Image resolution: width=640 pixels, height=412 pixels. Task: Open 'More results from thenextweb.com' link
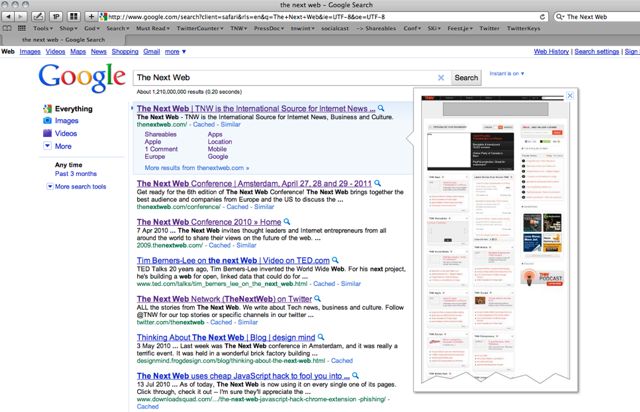(197, 168)
